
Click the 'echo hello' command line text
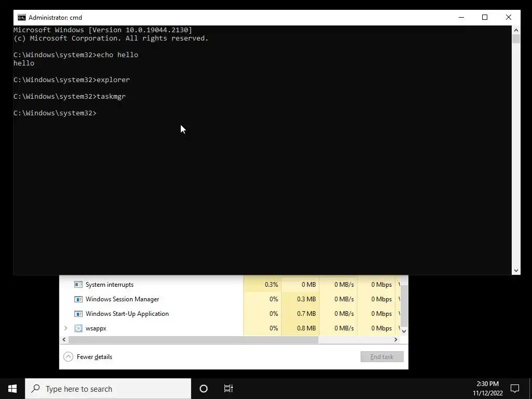point(117,55)
